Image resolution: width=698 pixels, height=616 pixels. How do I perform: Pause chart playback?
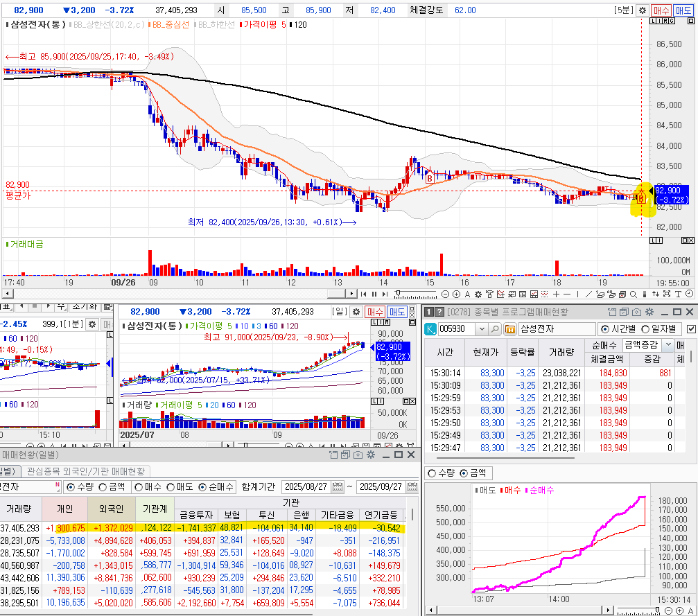coord(374,294)
